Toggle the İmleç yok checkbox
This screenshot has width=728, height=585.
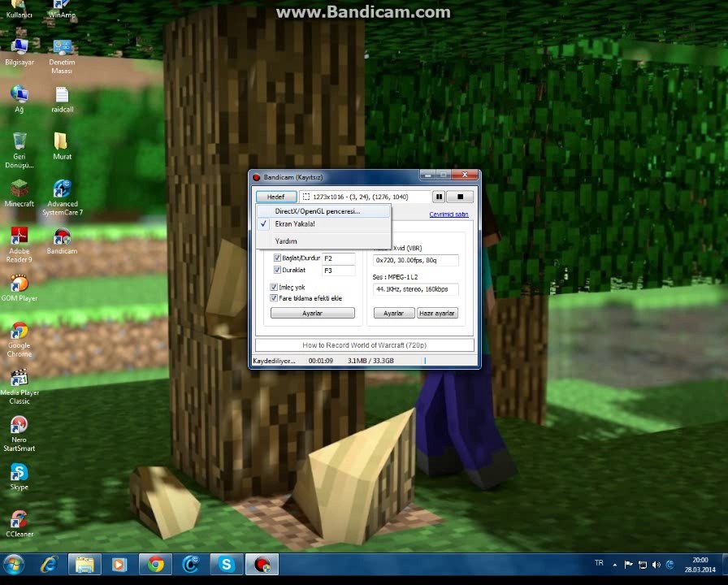(274, 287)
